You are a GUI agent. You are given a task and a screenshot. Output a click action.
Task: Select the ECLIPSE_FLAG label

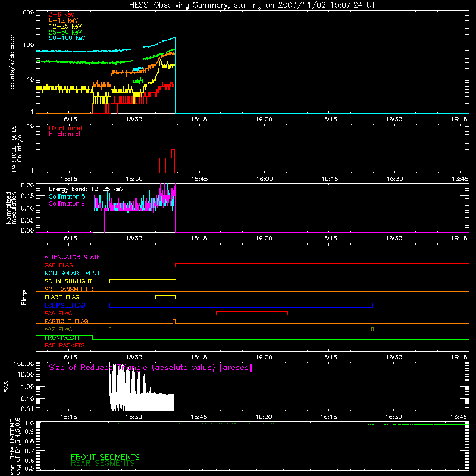65,305
